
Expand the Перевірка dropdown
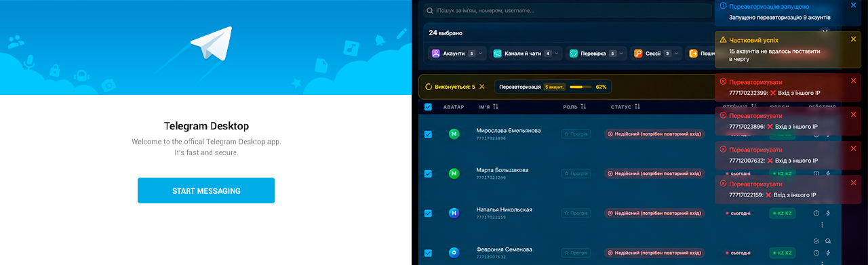(595, 53)
